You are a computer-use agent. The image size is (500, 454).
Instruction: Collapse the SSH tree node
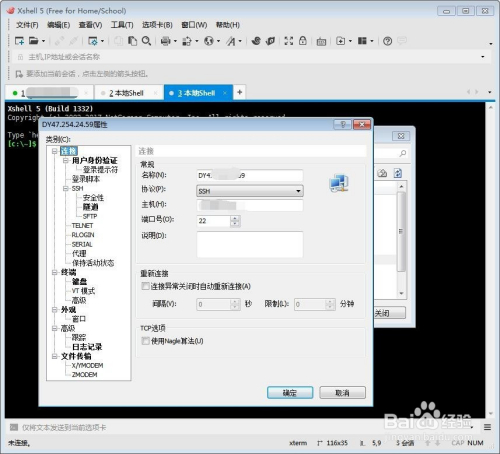[66, 188]
